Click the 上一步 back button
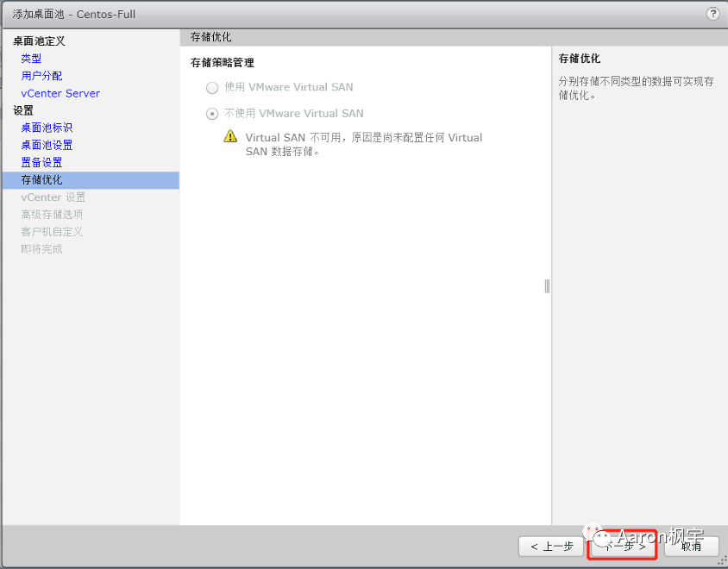This screenshot has height=569, width=728. 551,547
